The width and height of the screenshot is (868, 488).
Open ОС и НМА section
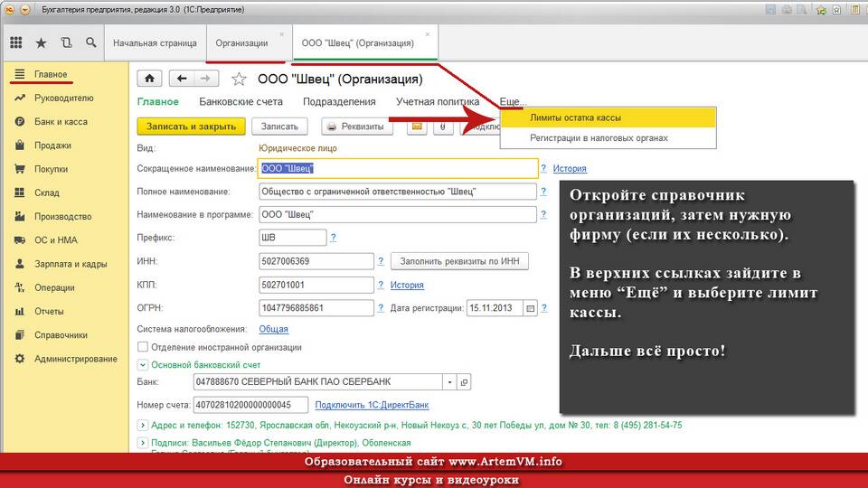(x=56, y=240)
